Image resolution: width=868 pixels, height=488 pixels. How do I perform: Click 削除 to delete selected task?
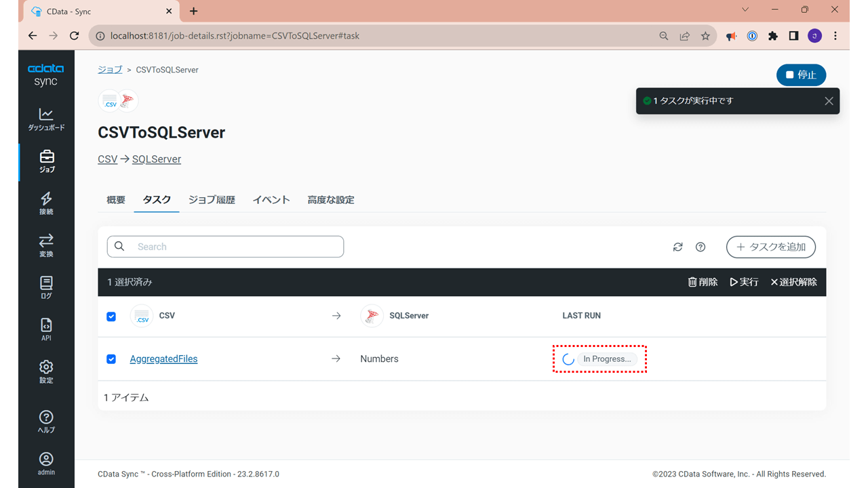[703, 282]
